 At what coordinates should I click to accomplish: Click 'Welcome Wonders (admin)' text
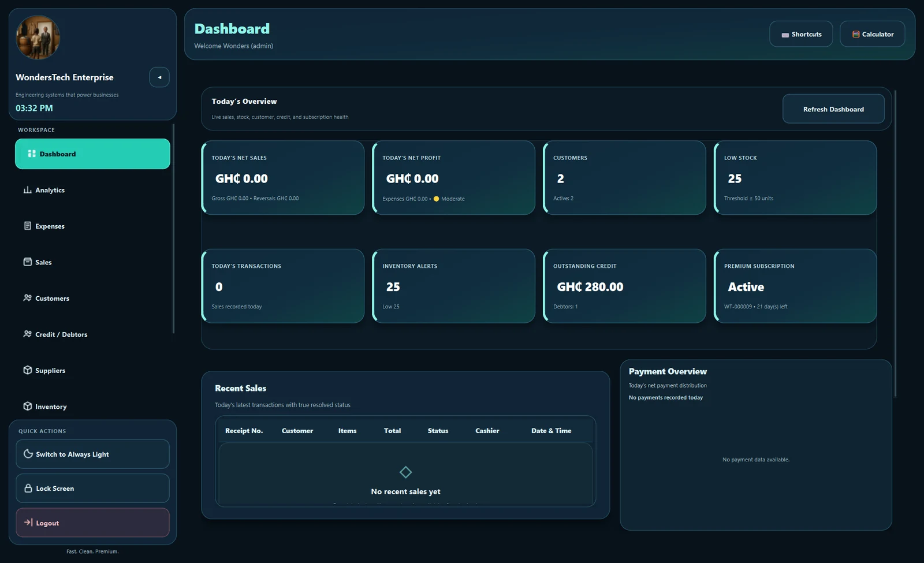point(233,46)
